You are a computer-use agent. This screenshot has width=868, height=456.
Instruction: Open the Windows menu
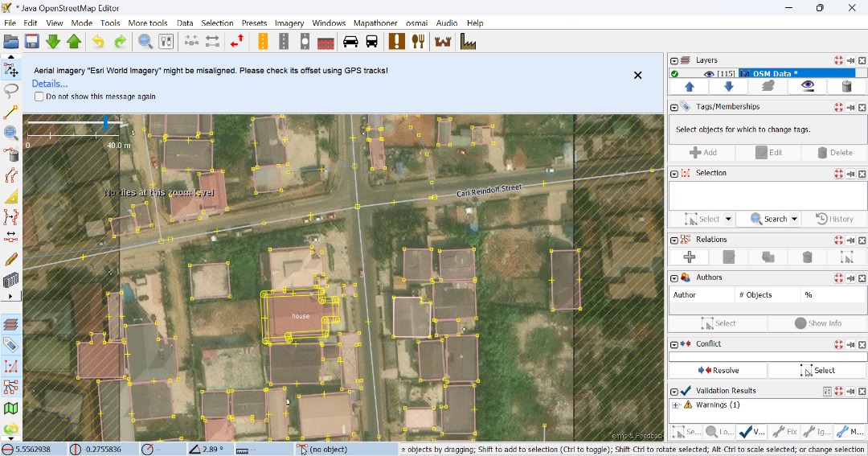tap(329, 23)
